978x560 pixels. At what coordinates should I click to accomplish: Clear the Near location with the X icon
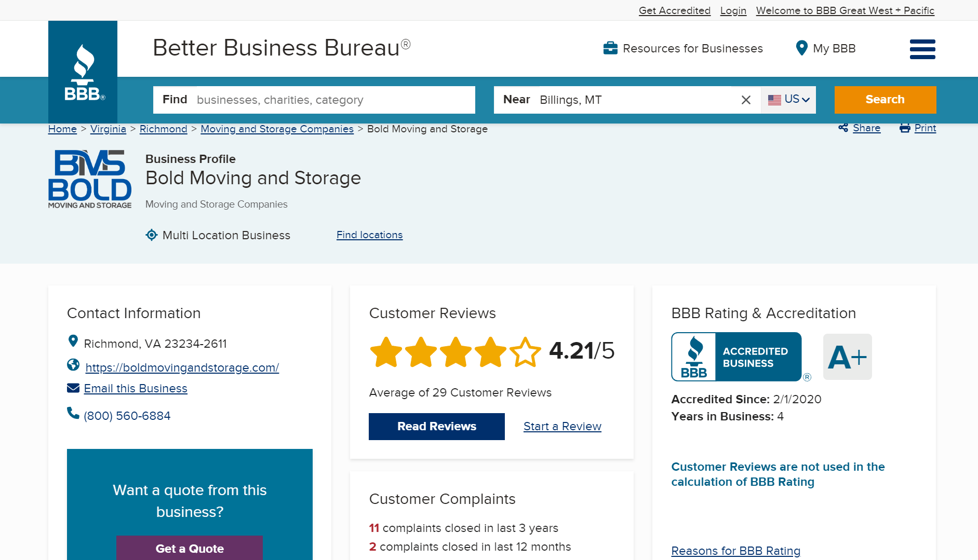[746, 100]
